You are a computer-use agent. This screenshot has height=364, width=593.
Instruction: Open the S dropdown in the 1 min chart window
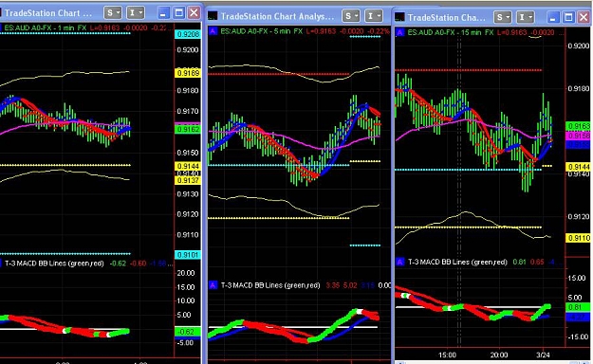(113, 13)
